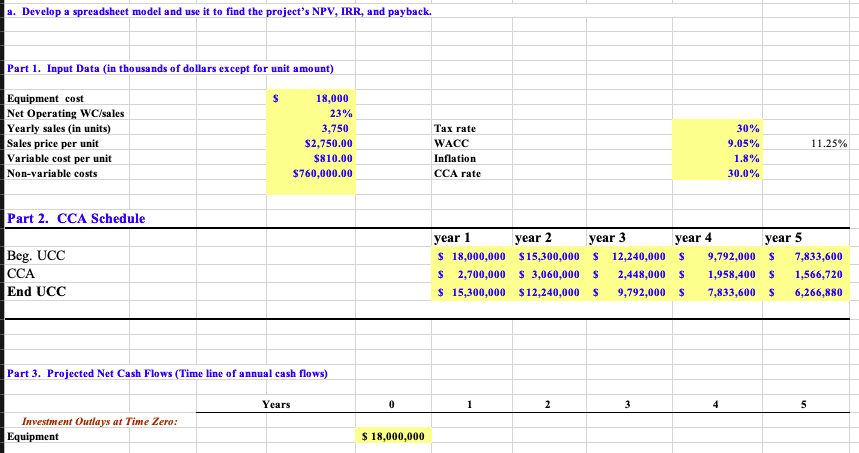Select year 3 End UCC 9,792,000
Image resolution: width=859 pixels, height=453 pixels.
pyautogui.click(x=629, y=293)
